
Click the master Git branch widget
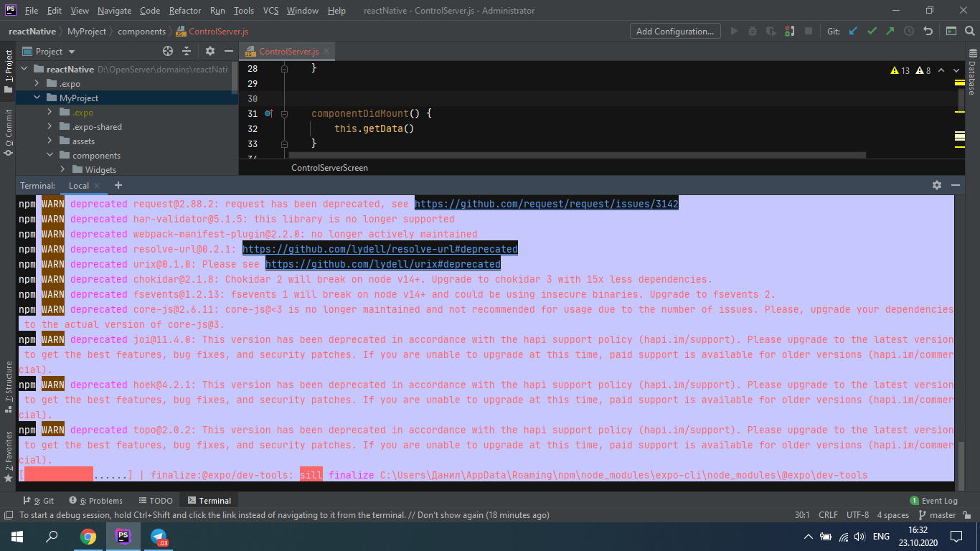tap(937, 515)
